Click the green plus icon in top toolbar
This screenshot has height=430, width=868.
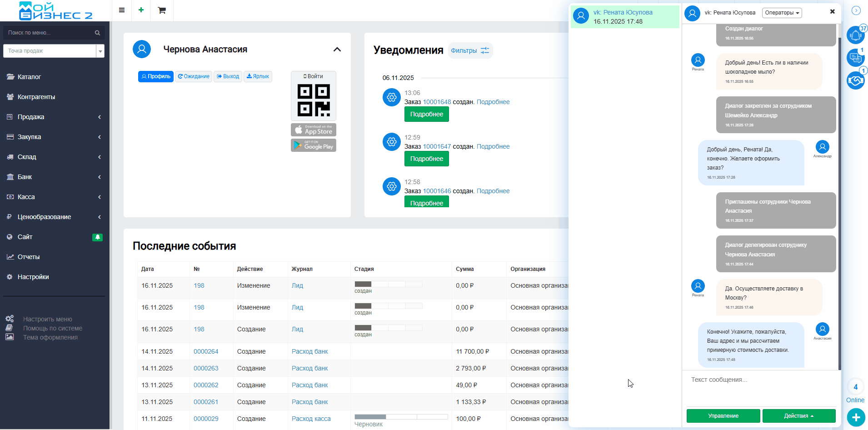pos(141,10)
